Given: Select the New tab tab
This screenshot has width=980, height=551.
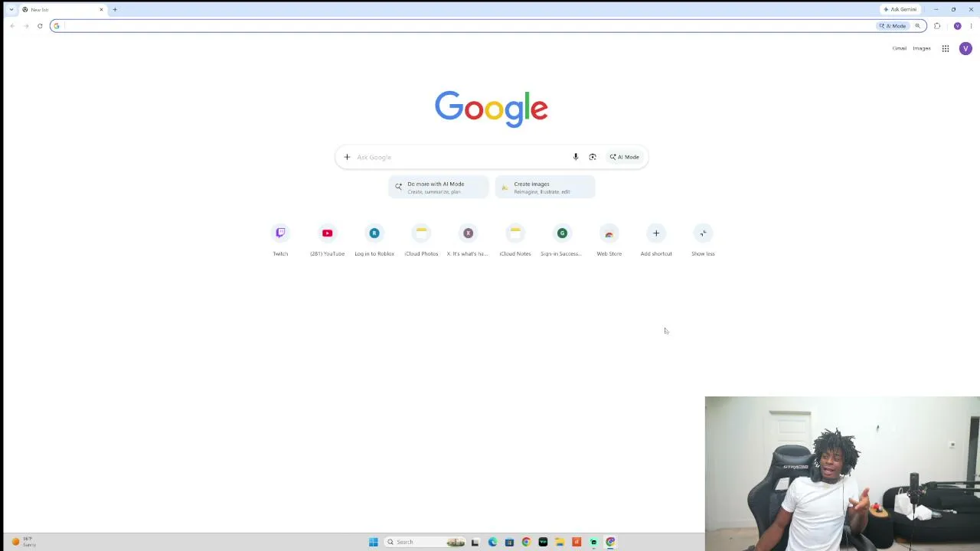Looking at the screenshot, I should (63, 9).
